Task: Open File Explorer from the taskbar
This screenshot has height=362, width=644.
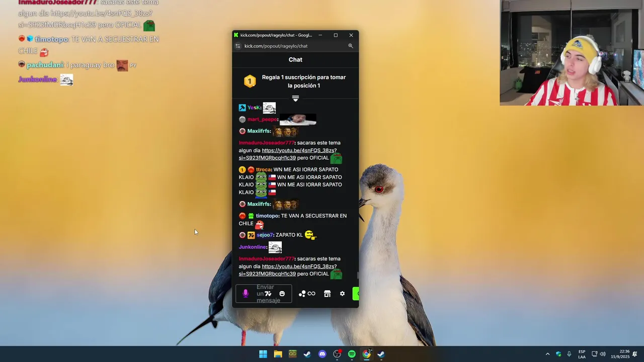Action: pyautogui.click(x=278, y=354)
